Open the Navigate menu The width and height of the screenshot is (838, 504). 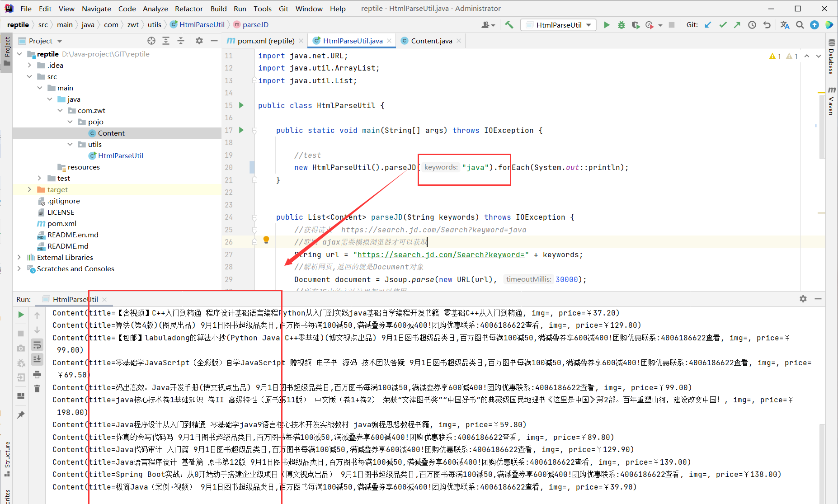[96, 9]
